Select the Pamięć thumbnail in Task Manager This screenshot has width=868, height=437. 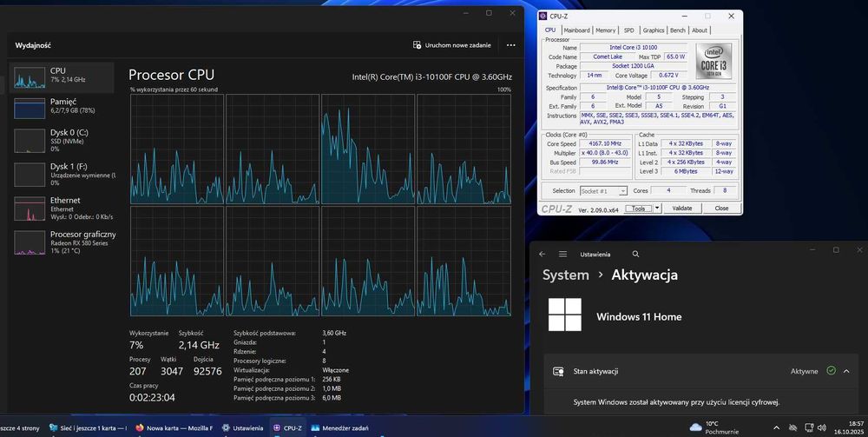point(30,109)
